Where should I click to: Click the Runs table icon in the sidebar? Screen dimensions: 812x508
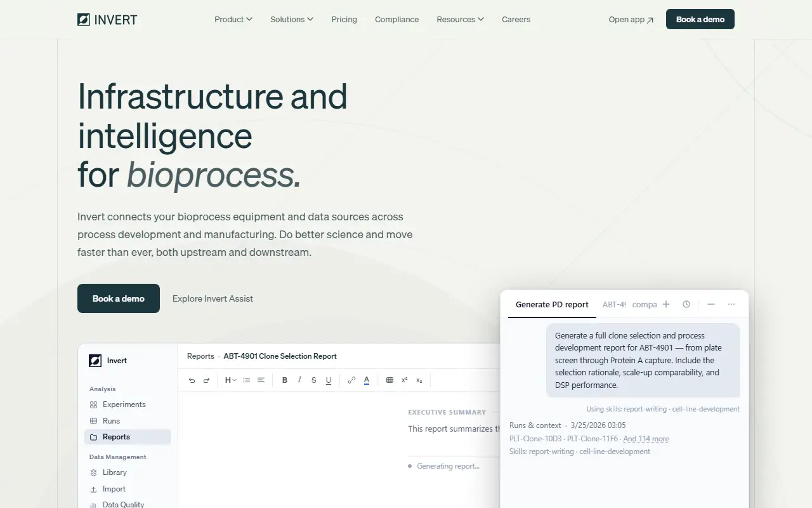[94, 421]
